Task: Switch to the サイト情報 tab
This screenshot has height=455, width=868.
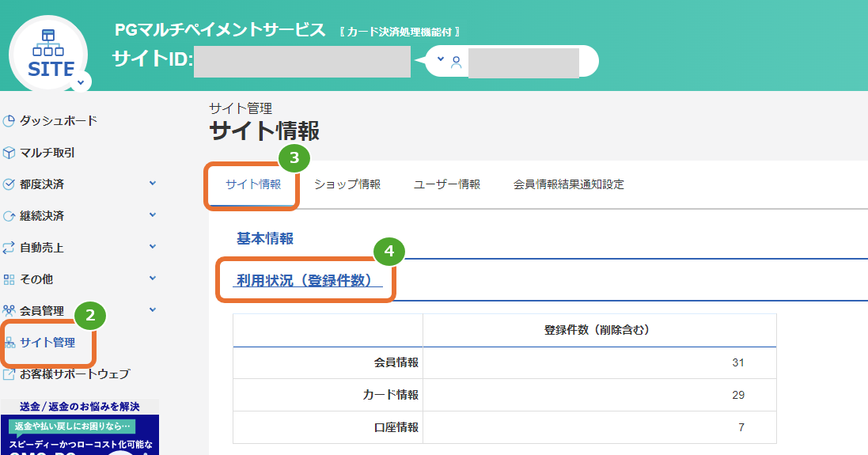Action: coord(253,184)
